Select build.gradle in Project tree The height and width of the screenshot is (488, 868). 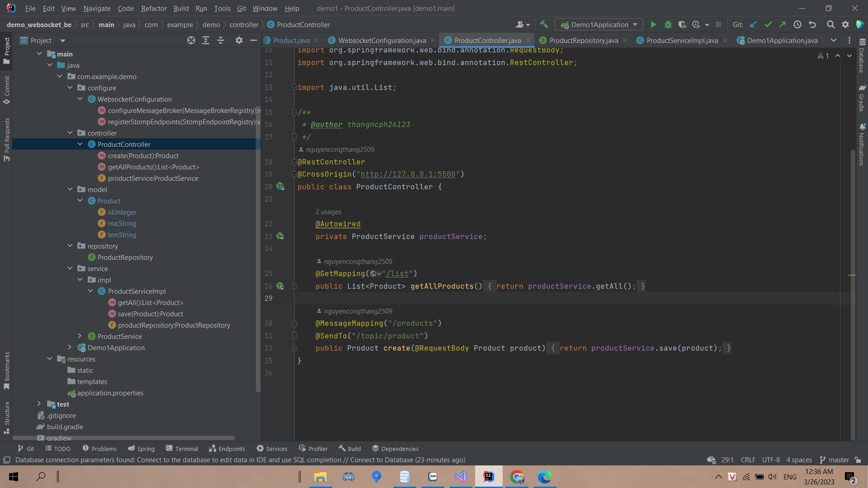coord(65,427)
